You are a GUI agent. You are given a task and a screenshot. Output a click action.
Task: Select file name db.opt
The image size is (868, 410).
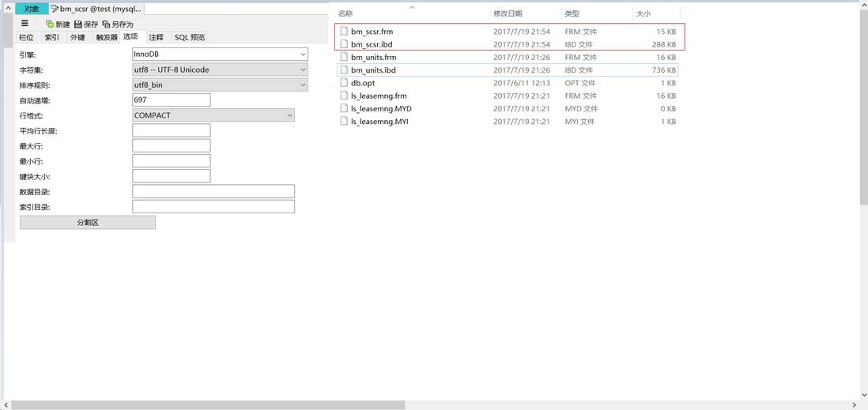coord(363,83)
